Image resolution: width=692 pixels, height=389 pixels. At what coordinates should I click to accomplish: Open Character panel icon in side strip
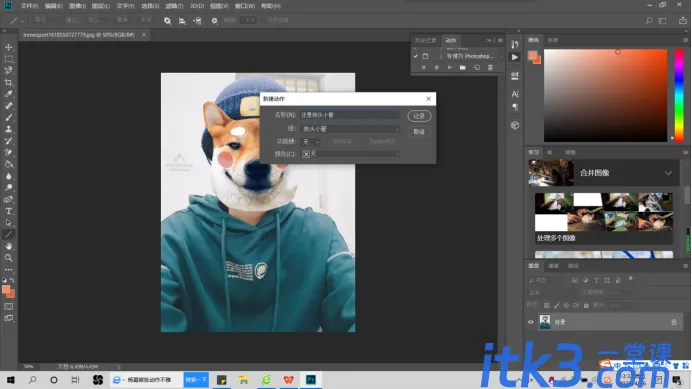point(515,94)
